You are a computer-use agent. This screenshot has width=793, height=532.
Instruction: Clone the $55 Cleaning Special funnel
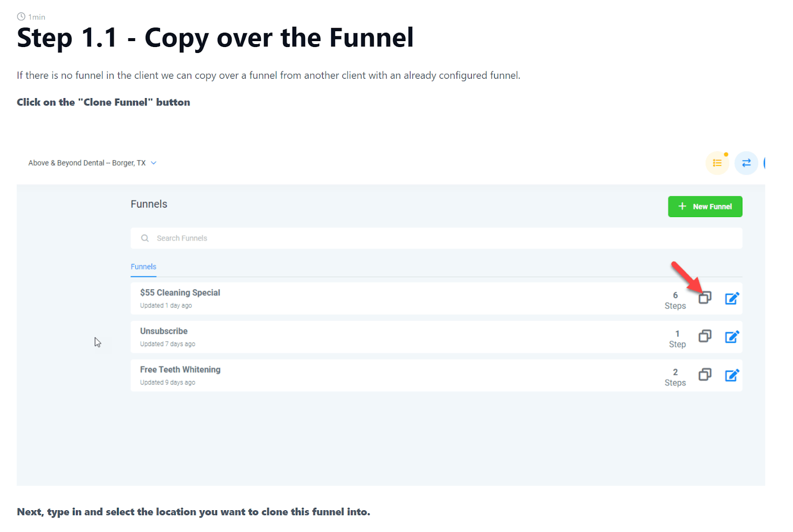point(704,298)
